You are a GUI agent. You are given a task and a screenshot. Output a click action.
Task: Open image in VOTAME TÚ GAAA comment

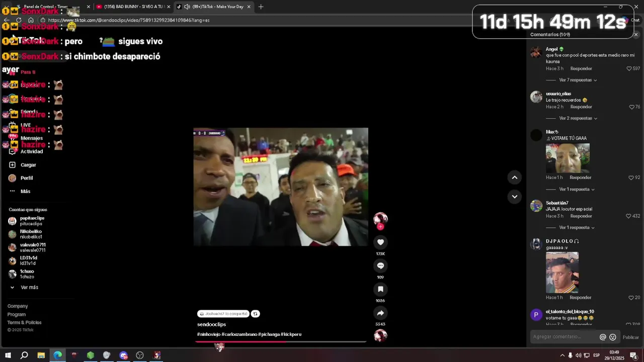tap(568, 158)
